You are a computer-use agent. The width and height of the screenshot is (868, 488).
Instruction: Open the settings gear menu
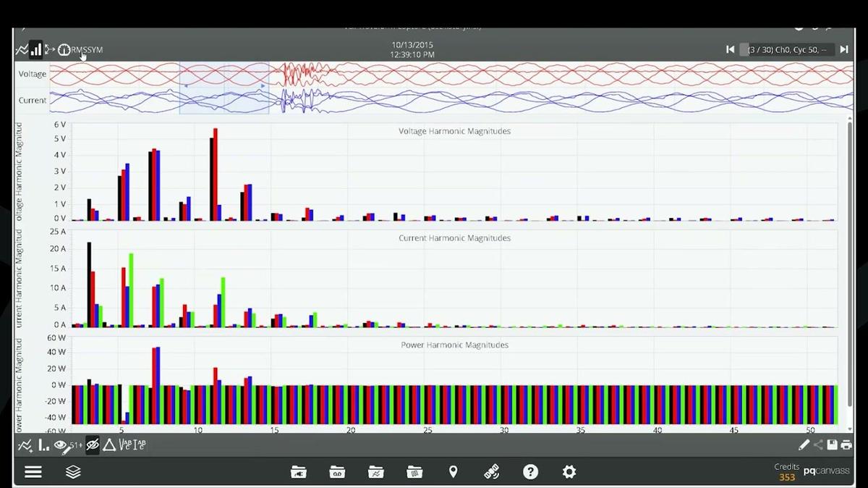[x=569, y=471]
